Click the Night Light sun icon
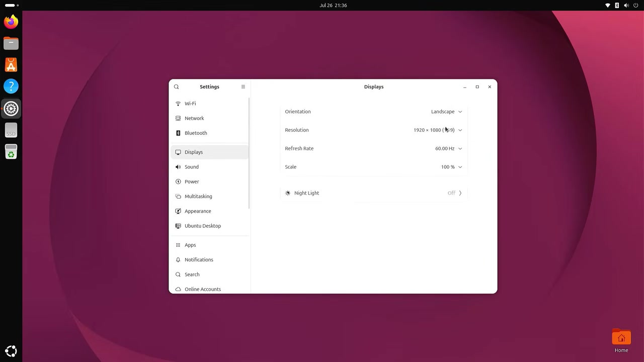 288,193
